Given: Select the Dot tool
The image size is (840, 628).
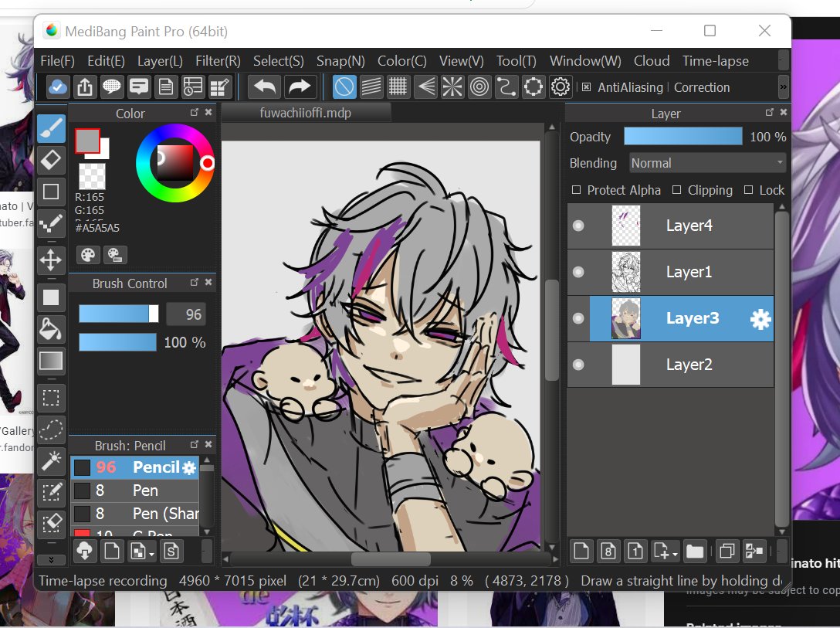Looking at the screenshot, I should (x=52, y=223).
